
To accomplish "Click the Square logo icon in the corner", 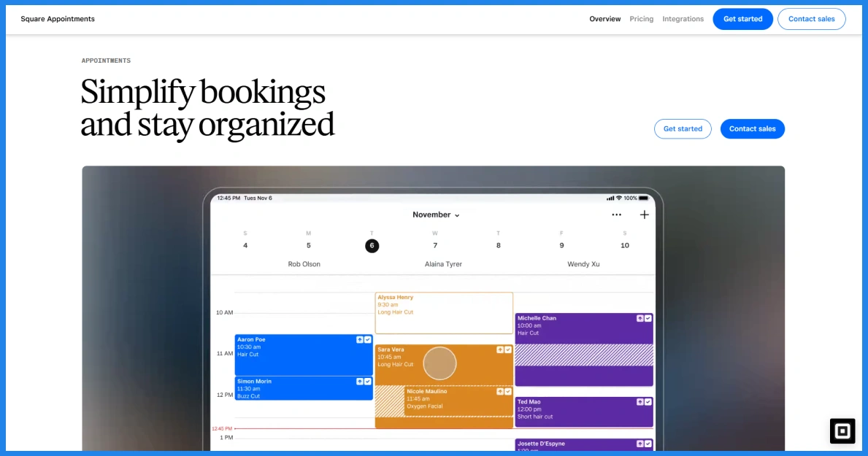I will tap(842, 431).
